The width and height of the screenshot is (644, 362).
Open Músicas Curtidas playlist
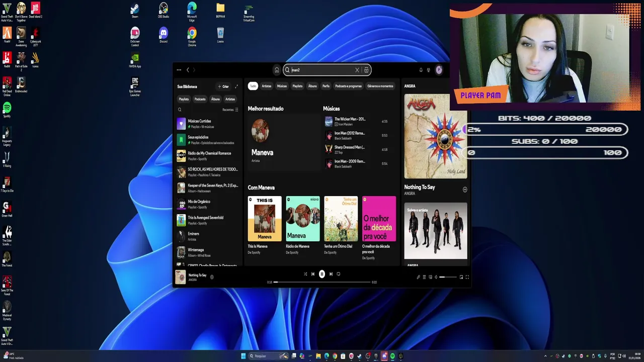207,124
